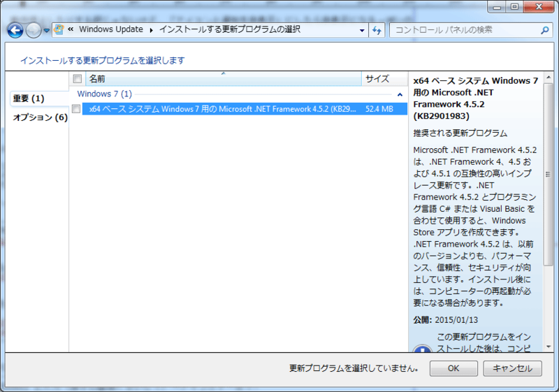559x392 pixels.
Task: Click the インストールする更新プログラムの選択 breadcrumb
Action: point(230,29)
